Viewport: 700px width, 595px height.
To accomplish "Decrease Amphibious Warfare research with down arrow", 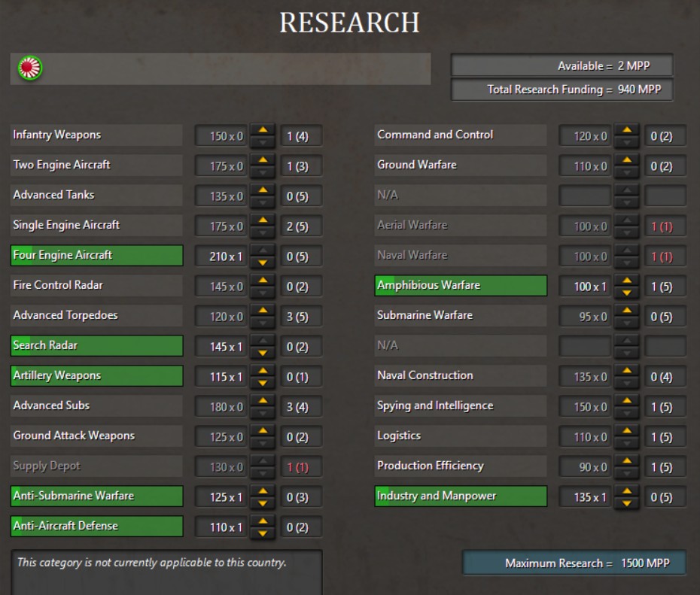I will pos(626,293).
